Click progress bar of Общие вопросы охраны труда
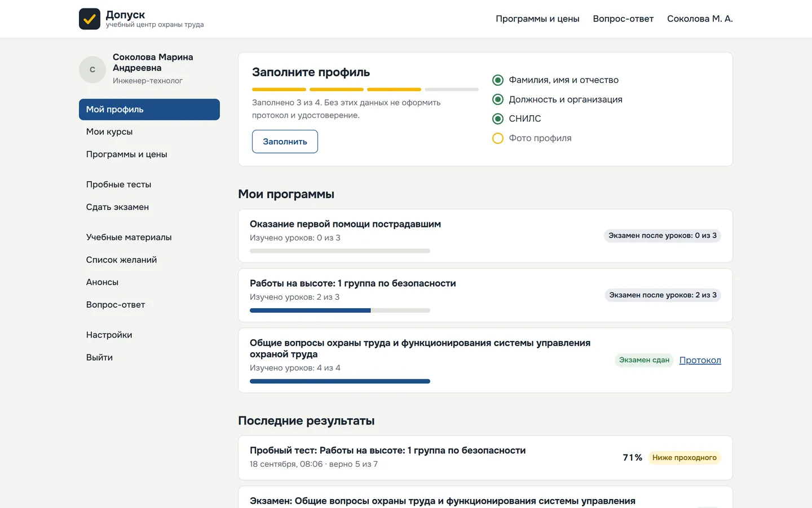812x508 pixels. click(x=340, y=382)
